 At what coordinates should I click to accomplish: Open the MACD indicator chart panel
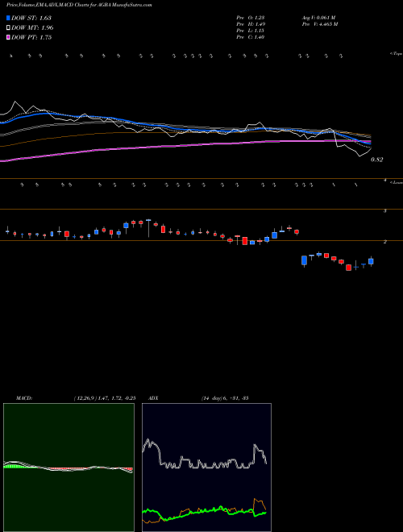coord(69,468)
